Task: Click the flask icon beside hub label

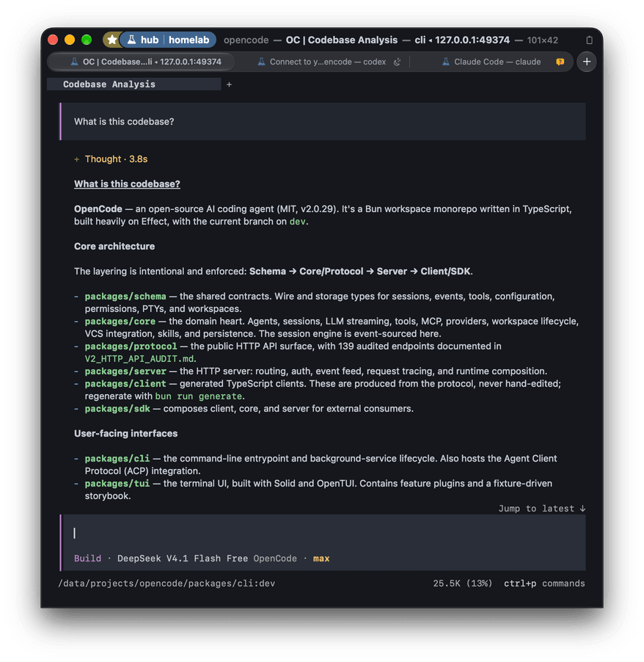Action: [132, 40]
